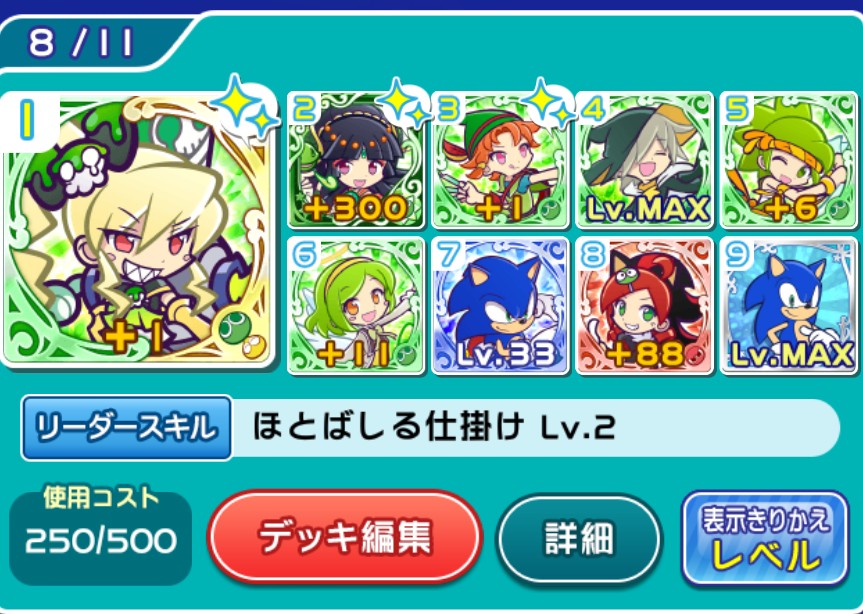863x614 pixels.
Task: Click the red デッキ編集 button
Action: coord(345,536)
